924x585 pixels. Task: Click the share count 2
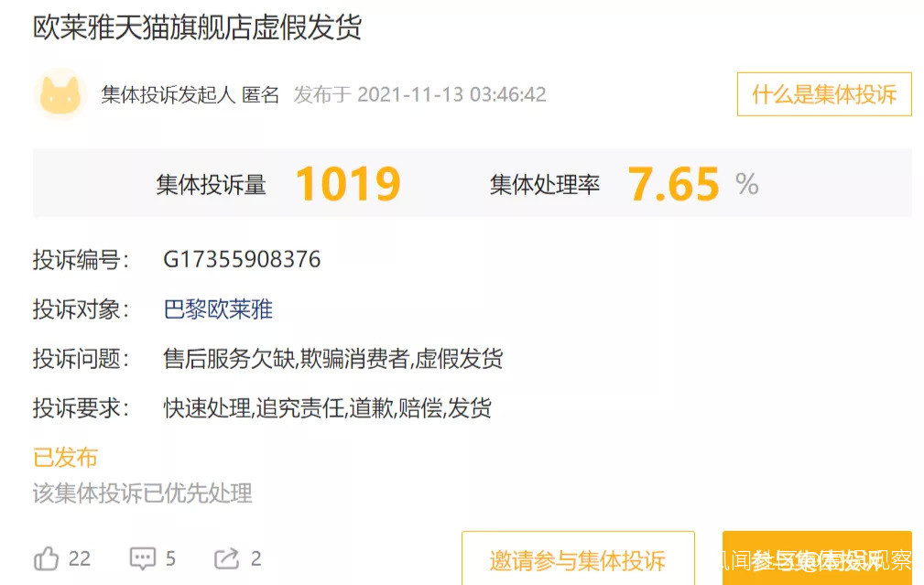tap(255, 558)
